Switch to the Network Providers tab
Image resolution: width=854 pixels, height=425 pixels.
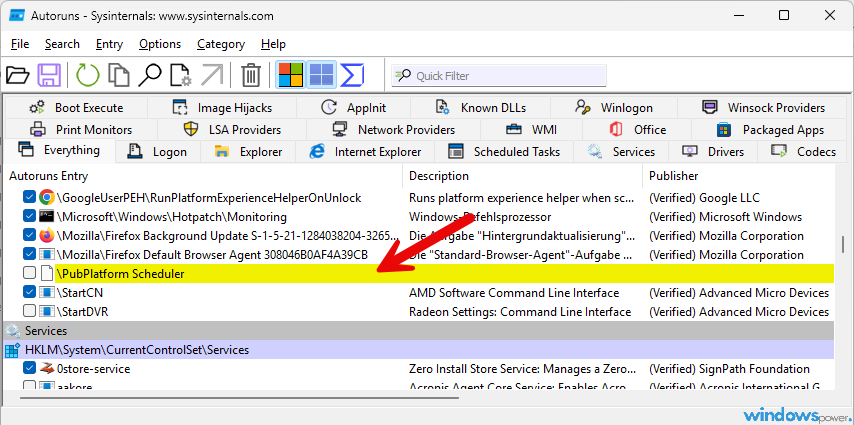point(393,130)
